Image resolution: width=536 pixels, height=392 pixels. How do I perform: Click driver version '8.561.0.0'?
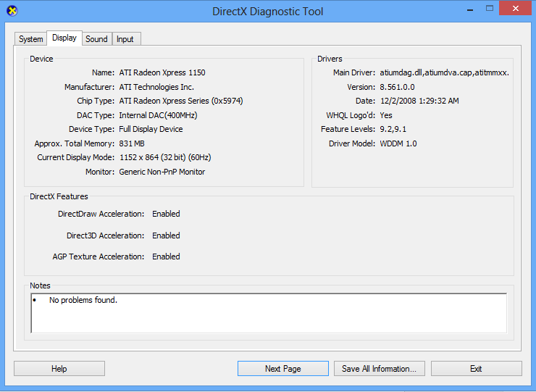tap(397, 87)
